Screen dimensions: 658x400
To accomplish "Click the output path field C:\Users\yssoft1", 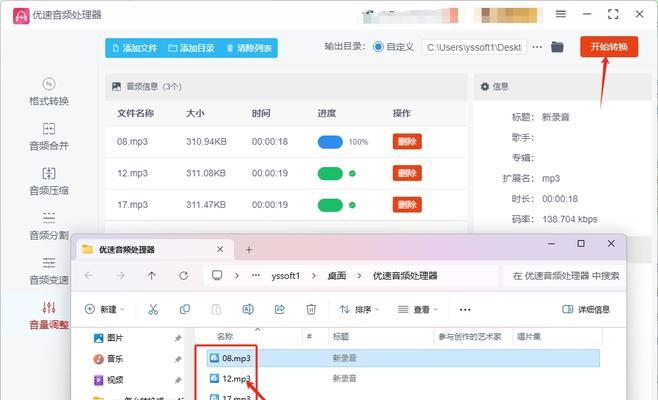I will [x=474, y=47].
